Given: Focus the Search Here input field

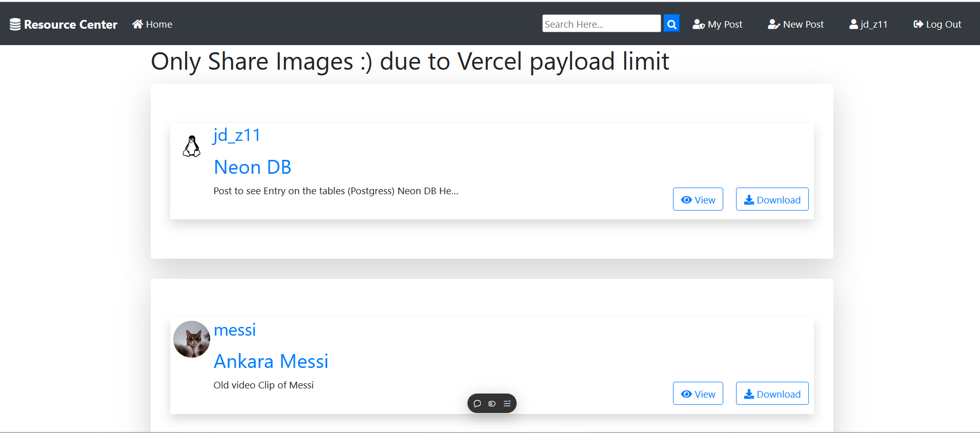Looking at the screenshot, I should tap(601, 24).
